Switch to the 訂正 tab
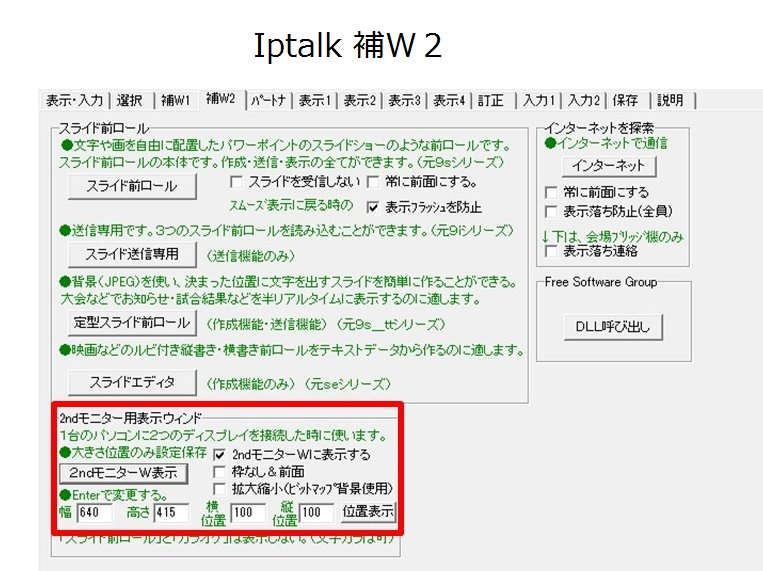The width and height of the screenshot is (763, 571). tap(491, 100)
